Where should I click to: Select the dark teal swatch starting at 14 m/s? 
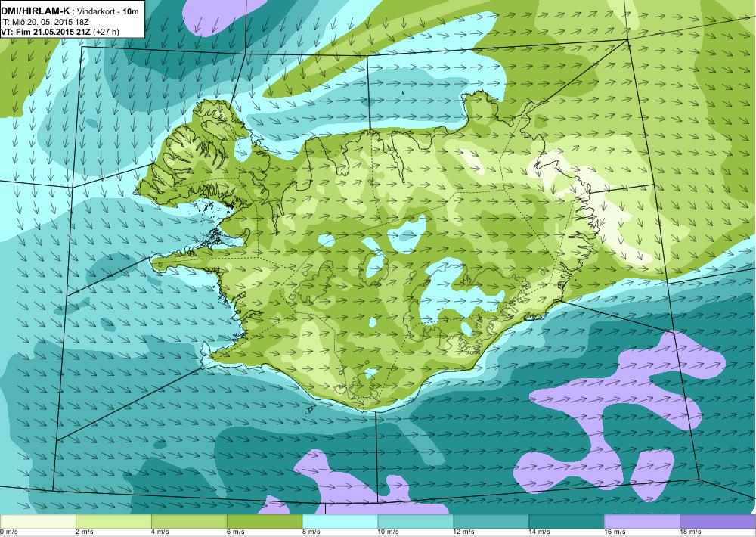point(567,522)
